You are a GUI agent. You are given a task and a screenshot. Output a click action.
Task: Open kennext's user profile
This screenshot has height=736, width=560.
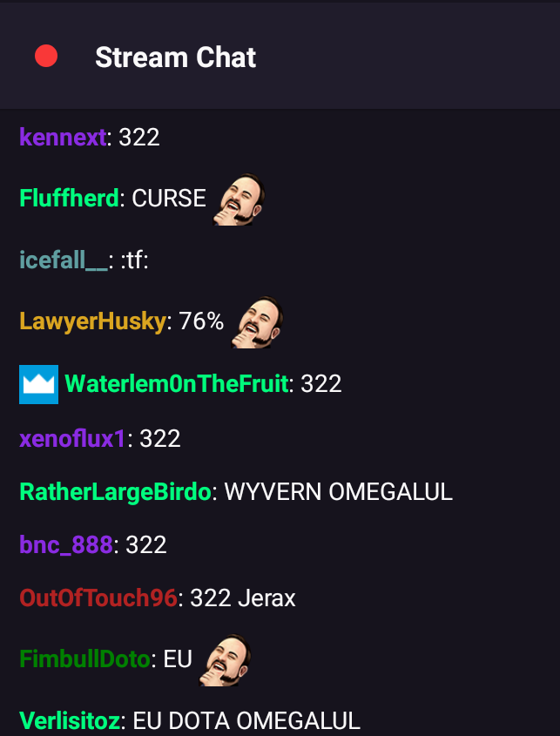(63, 138)
